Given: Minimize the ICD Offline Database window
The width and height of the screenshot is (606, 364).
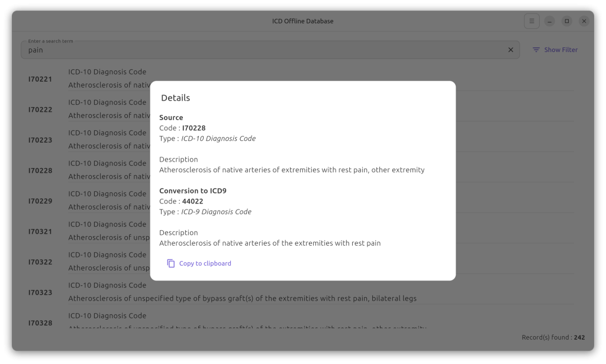Looking at the screenshot, I should point(549,21).
